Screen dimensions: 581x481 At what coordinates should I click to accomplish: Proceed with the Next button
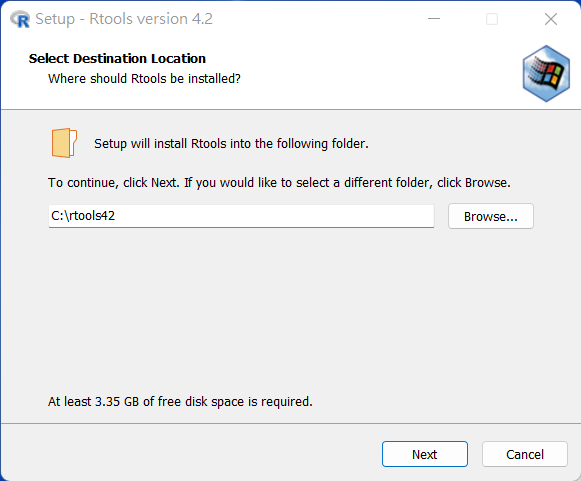point(425,454)
